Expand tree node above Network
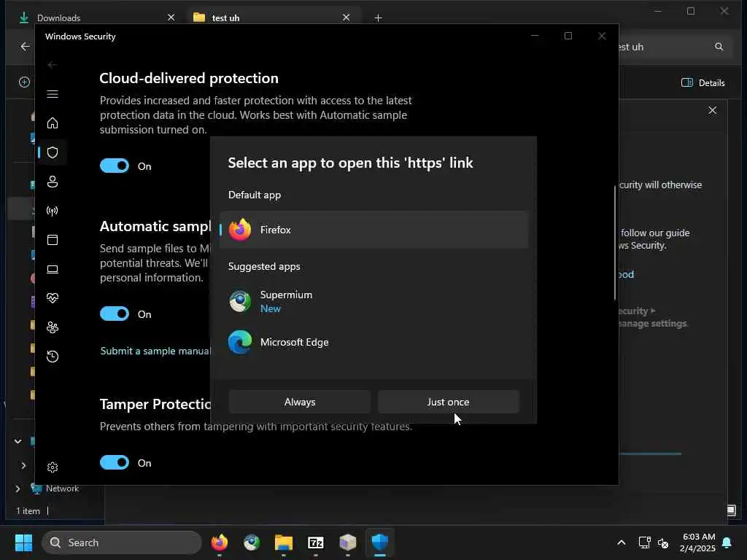 pos(23,465)
